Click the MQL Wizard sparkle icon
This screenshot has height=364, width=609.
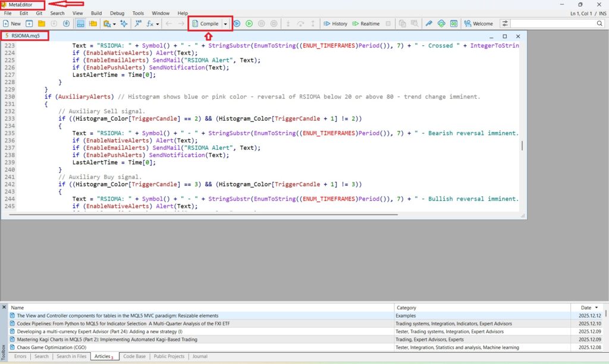tap(124, 24)
